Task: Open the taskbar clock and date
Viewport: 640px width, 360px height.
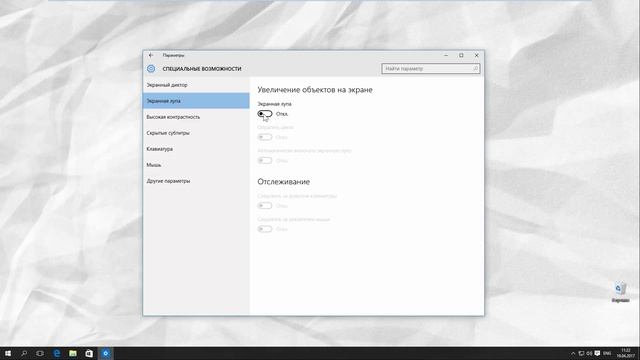Action: (x=626, y=353)
